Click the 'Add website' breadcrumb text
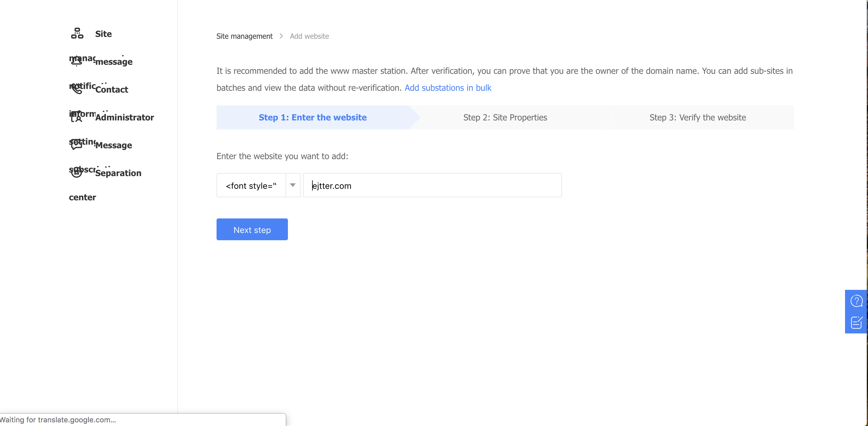Viewport: 868px width, 426px height. [309, 36]
